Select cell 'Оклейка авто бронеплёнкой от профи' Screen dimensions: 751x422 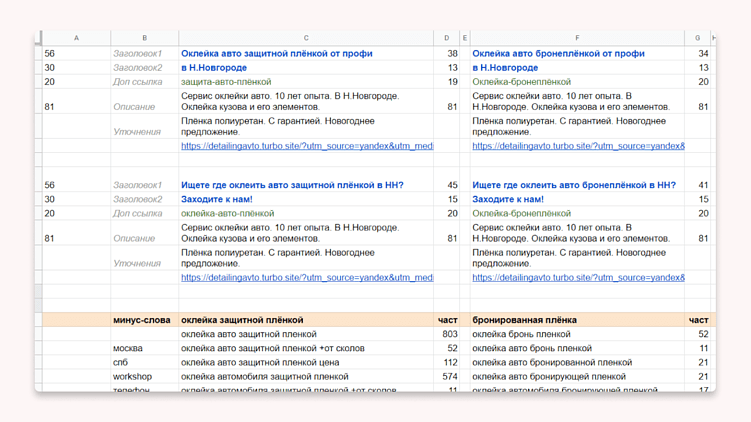(558, 54)
